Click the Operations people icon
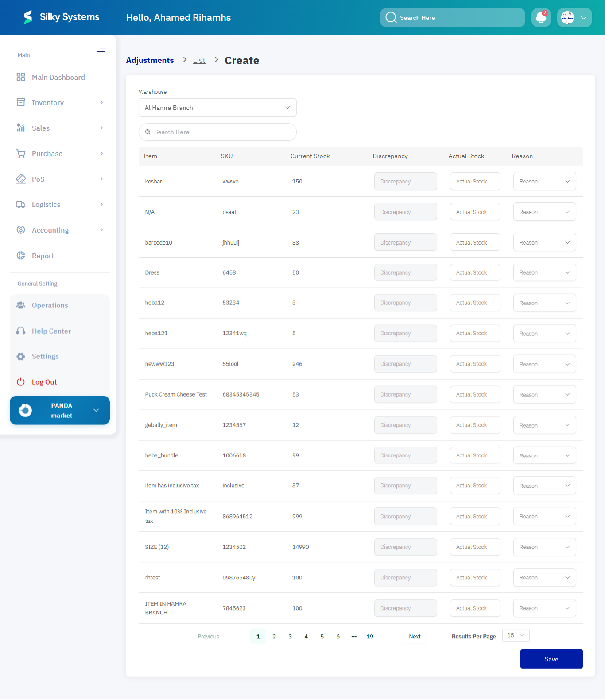The height and width of the screenshot is (700, 605). (21, 305)
